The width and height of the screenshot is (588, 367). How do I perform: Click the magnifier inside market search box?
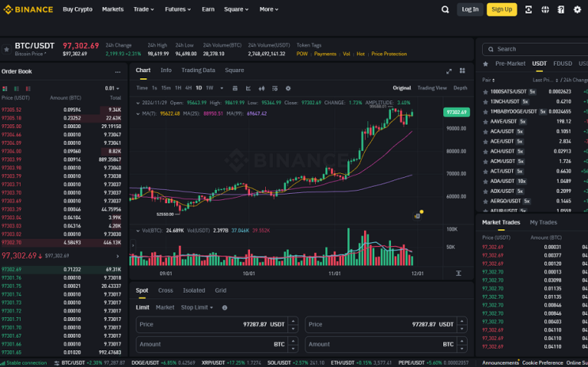coord(491,49)
